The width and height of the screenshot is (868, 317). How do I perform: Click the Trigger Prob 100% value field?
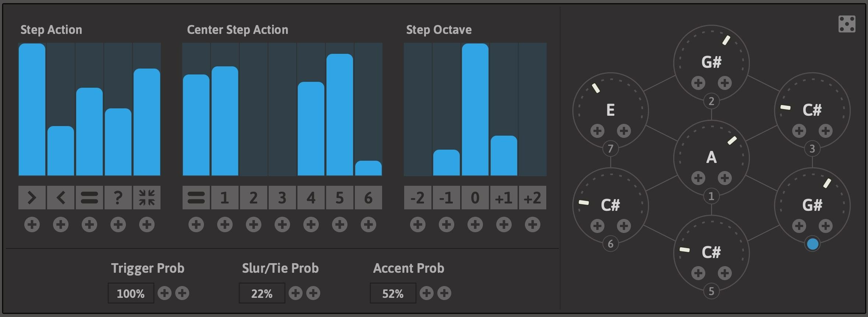tap(131, 293)
